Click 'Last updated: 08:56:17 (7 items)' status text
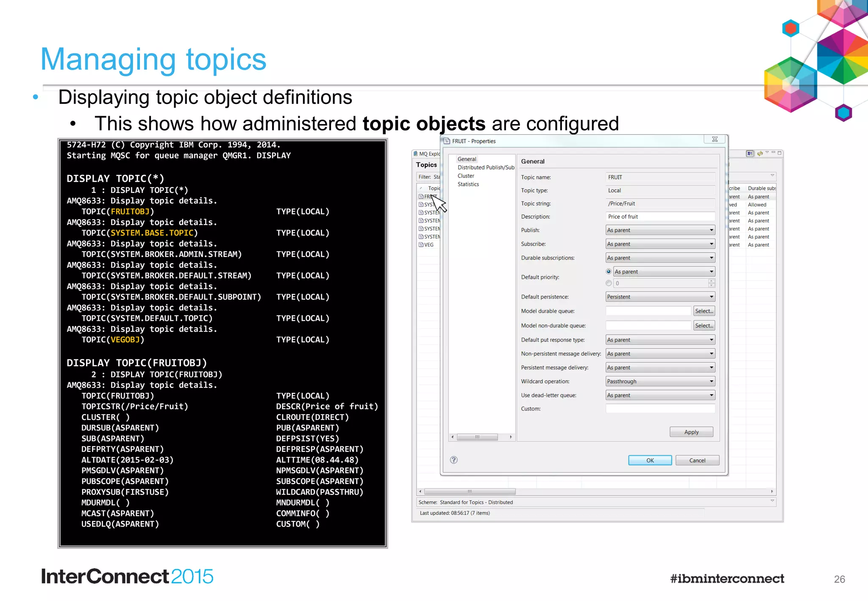 (454, 513)
